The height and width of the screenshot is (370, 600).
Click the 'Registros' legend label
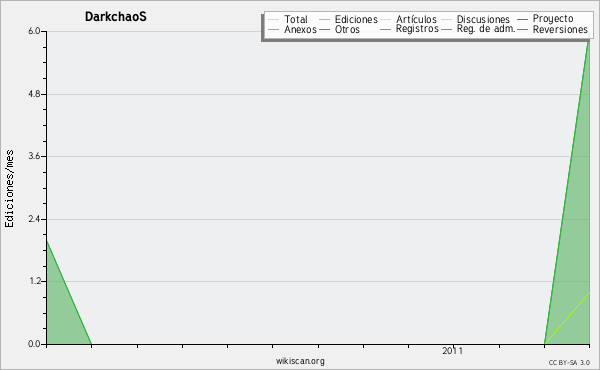(x=417, y=29)
